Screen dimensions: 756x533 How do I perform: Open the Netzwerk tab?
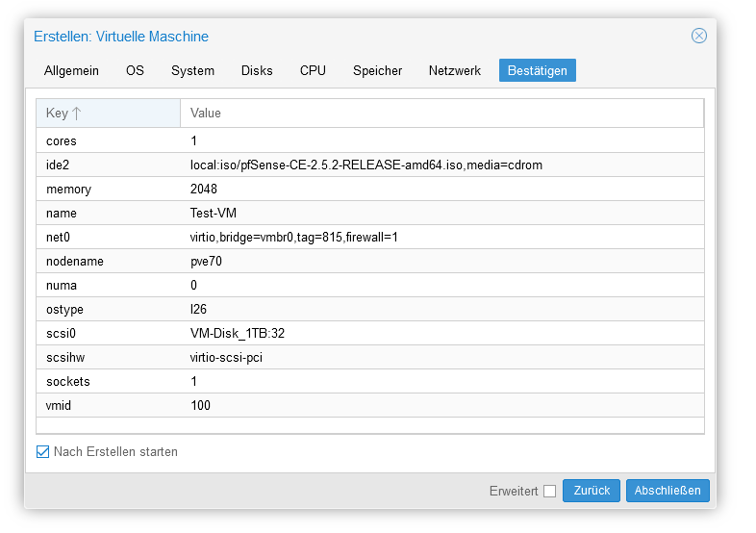455,70
